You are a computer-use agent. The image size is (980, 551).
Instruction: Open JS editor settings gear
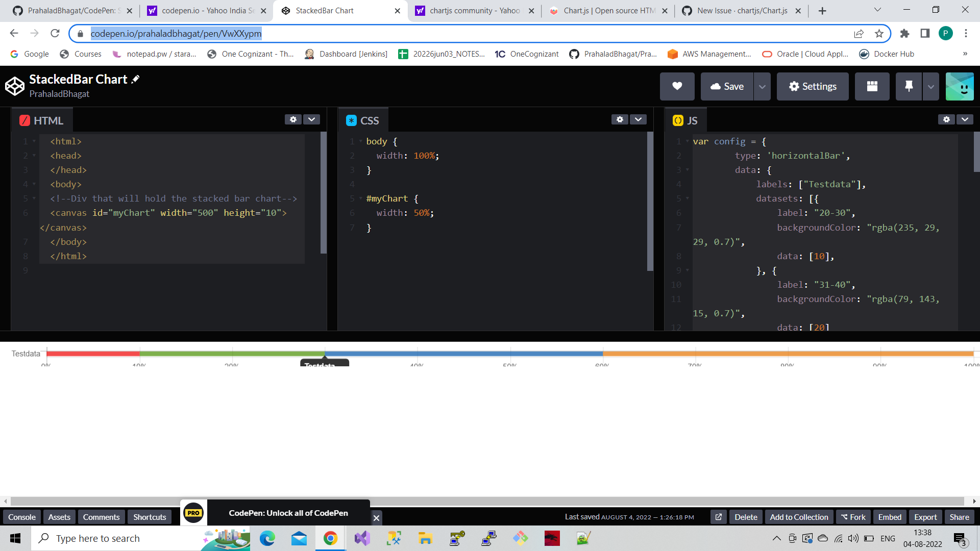(x=946, y=119)
